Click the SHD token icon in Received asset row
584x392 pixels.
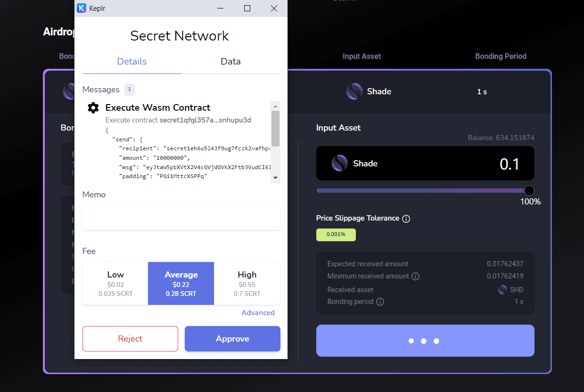[502, 290]
